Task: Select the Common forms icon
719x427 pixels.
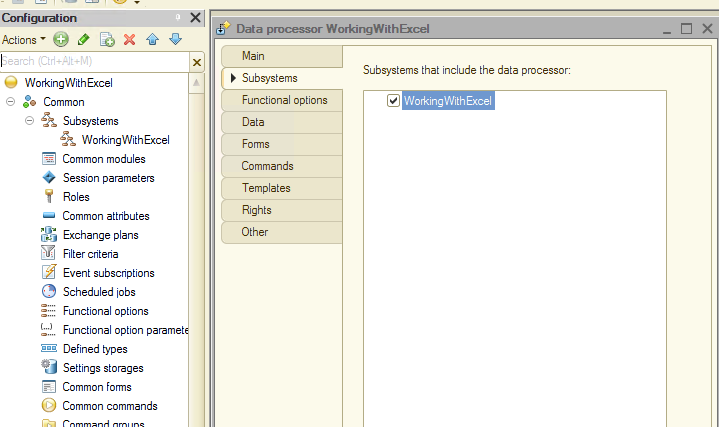Action: pos(49,387)
